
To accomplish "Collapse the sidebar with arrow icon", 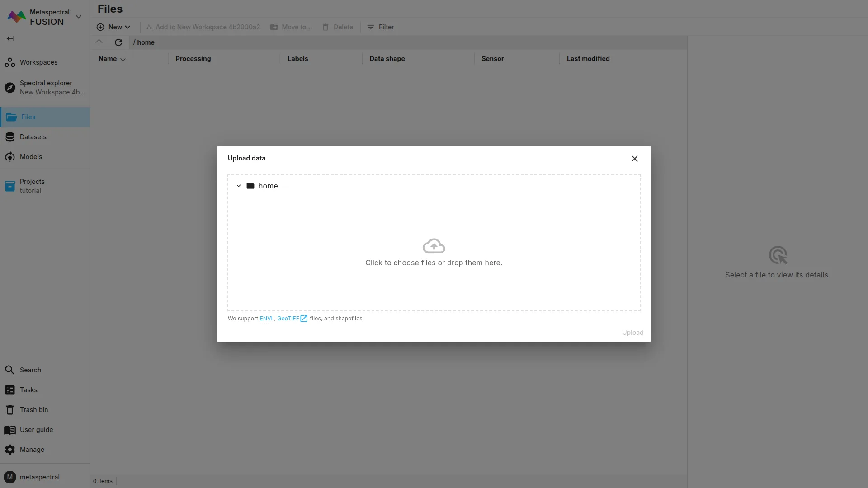I will [x=10, y=38].
